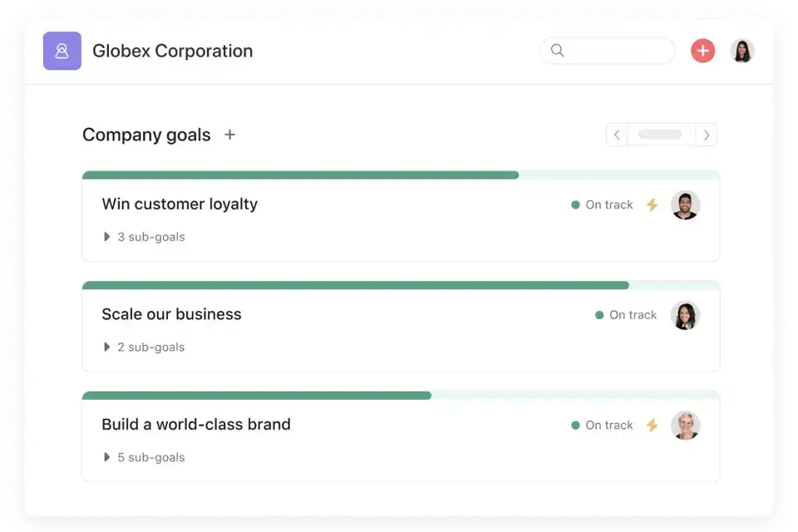Screen dimensions: 798x532
Task: Click the plus icon beside Company goals
Action: point(230,135)
